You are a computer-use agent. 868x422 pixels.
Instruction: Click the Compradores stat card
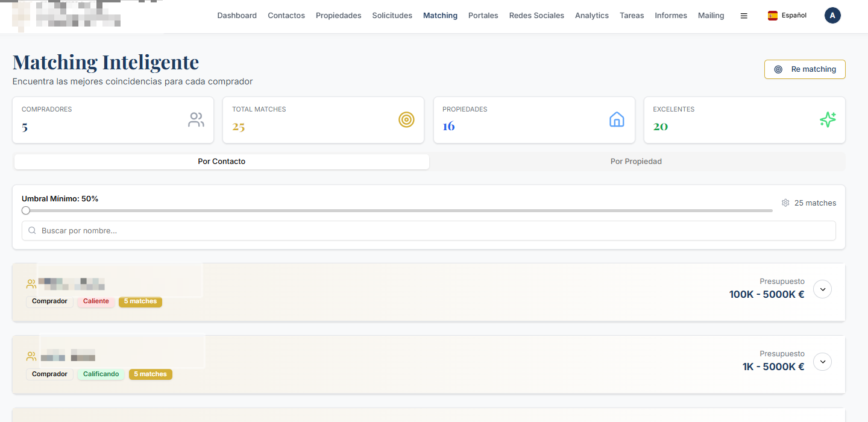113,120
